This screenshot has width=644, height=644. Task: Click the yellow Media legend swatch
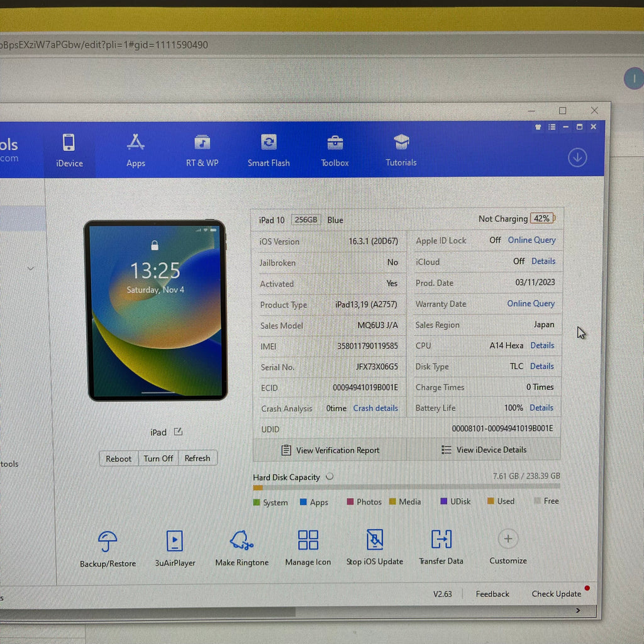pos(392,501)
